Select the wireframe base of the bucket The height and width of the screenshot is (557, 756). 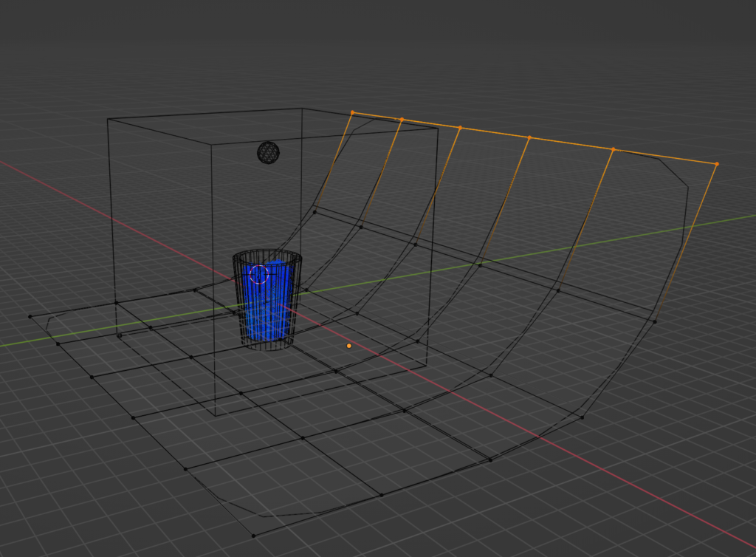coord(267,345)
